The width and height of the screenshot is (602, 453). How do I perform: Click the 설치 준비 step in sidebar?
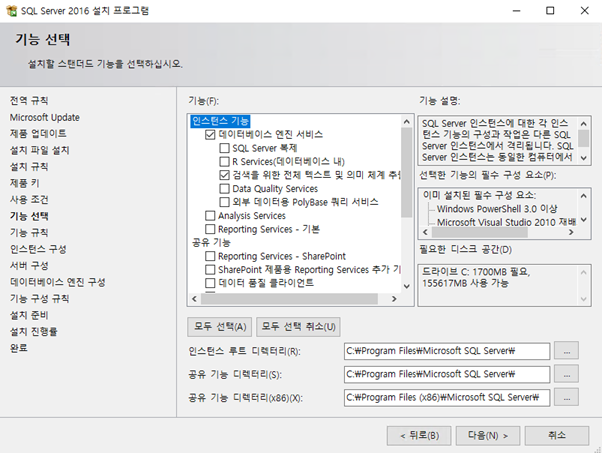29,315
